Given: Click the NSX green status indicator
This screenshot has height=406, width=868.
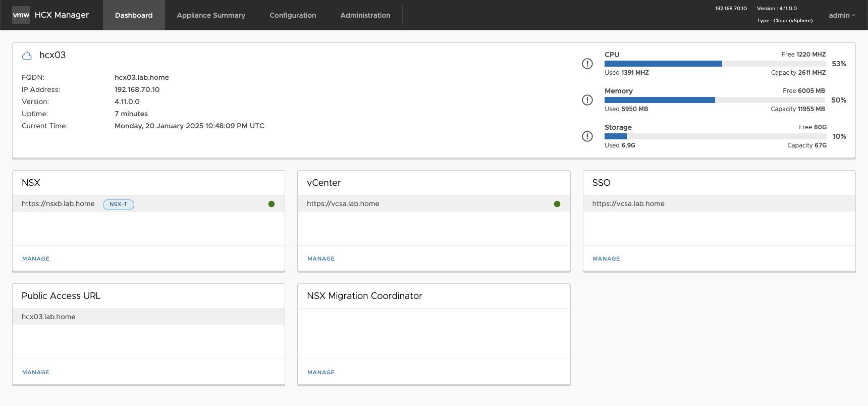Looking at the screenshot, I should click(272, 204).
